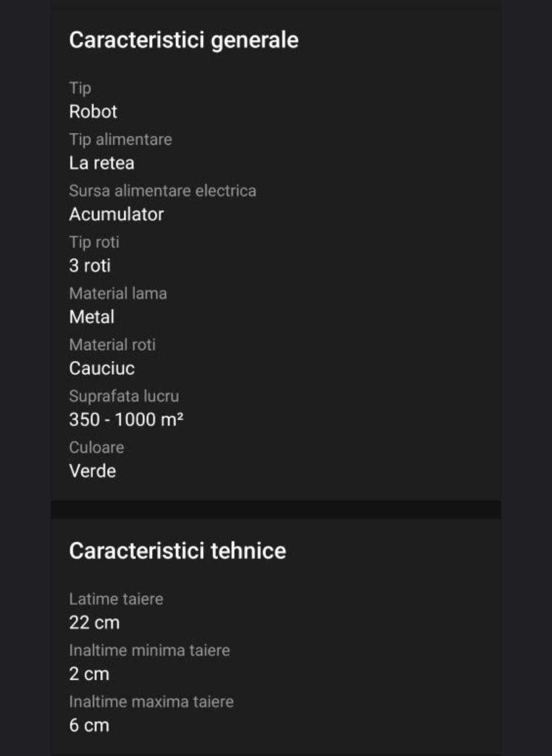Select the Cauciuc value
The height and width of the screenshot is (756, 552).
(x=102, y=369)
